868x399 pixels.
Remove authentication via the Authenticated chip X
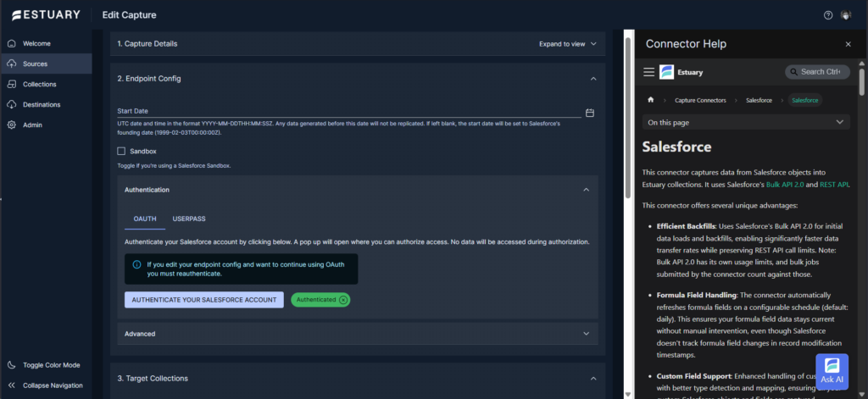coord(343,299)
